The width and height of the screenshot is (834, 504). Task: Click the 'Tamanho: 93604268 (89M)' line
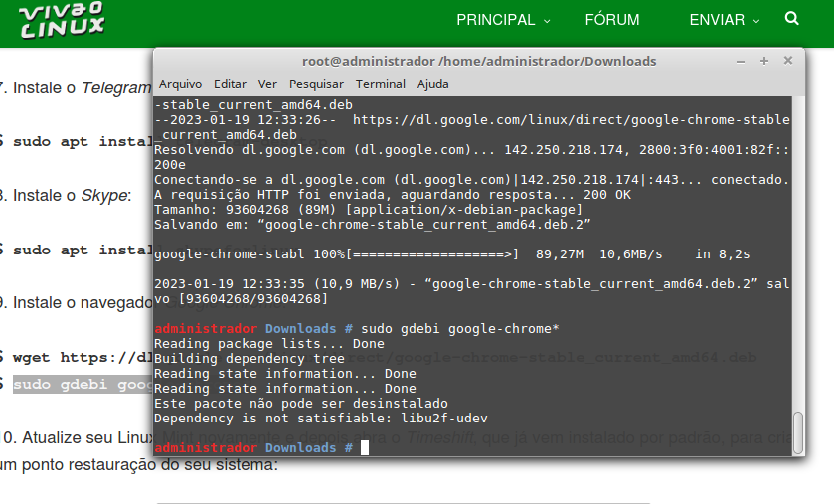pyautogui.click(x=368, y=210)
